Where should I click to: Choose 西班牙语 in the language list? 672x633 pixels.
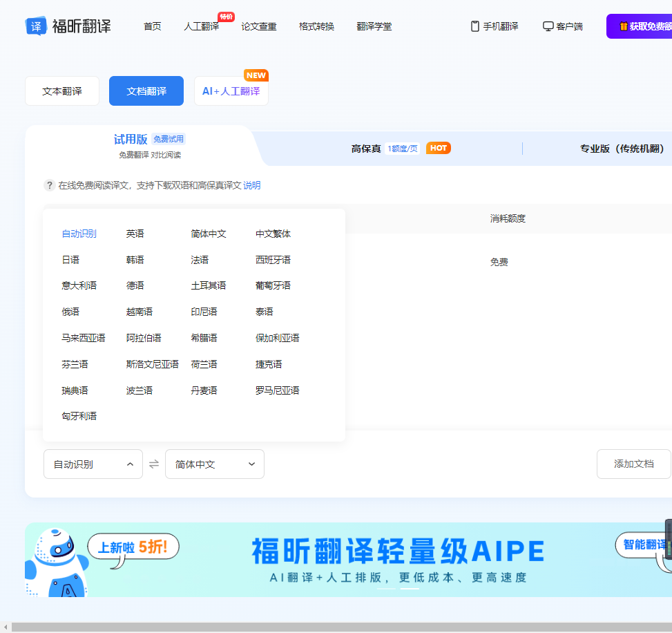point(273,260)
